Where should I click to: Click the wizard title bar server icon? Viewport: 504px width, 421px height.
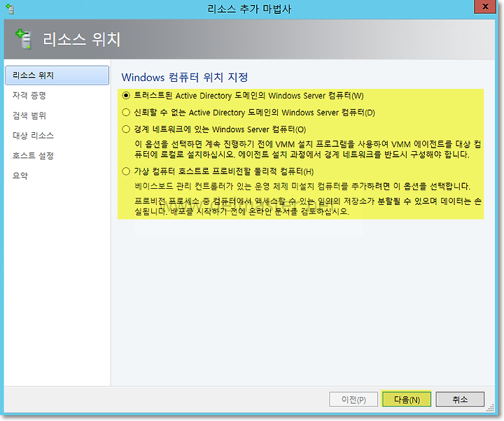10,8
